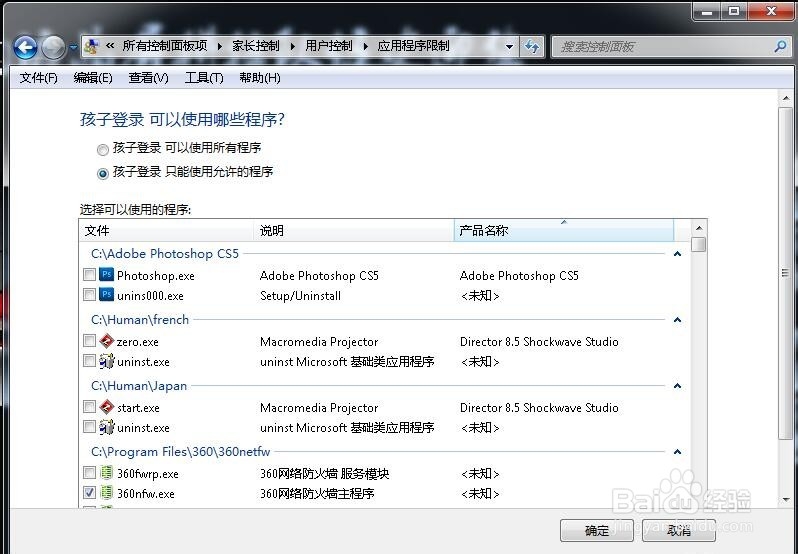Click the 360nfw.exe file name
798x554 pixels.
[146, 493]
